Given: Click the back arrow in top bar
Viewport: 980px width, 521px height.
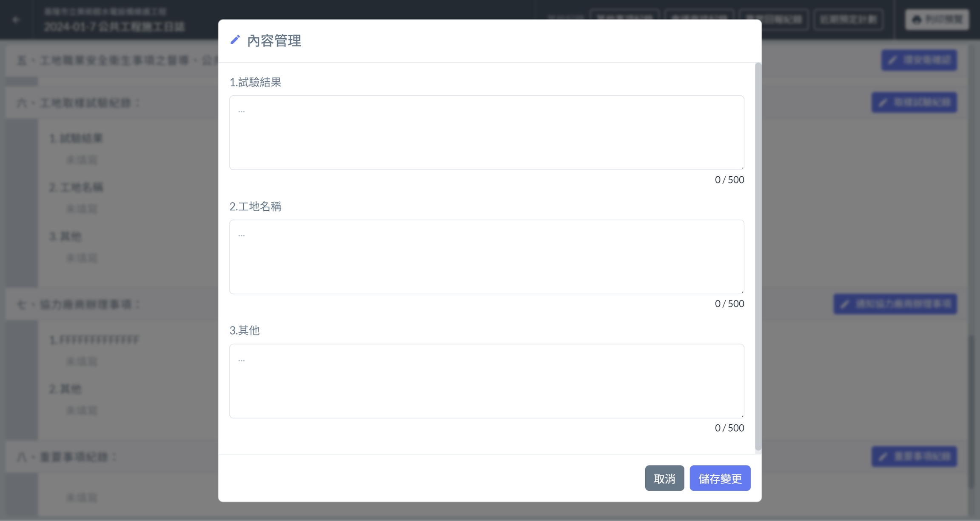Looking at the screenshot, I should 16,20.
